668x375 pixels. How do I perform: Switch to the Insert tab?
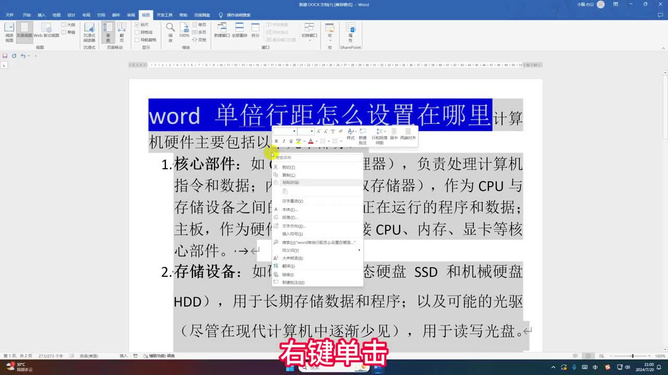[x=41, y=15]
